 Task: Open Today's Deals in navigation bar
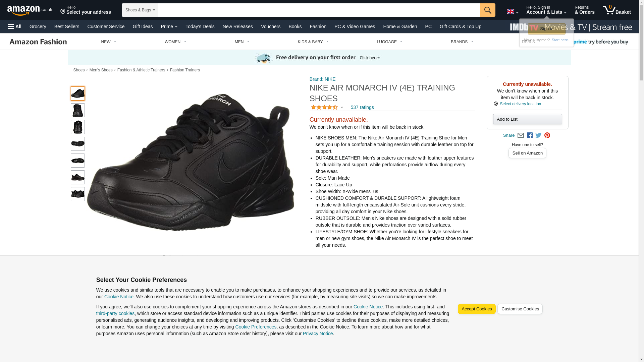pos(200,26)
